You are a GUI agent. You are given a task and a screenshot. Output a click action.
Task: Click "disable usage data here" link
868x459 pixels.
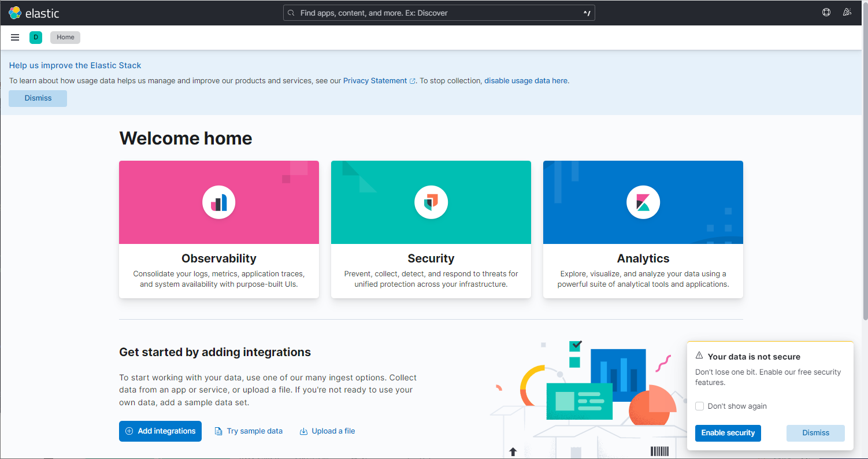(526, 81)
